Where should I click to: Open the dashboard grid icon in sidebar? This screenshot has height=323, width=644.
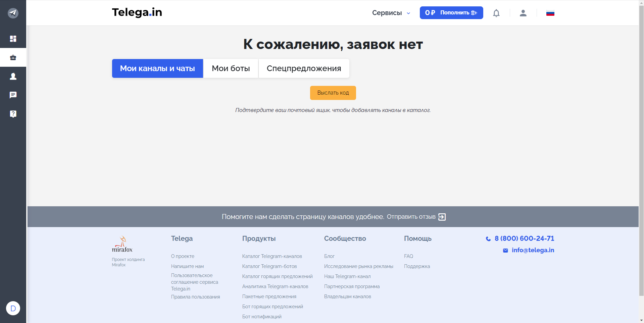13,39
